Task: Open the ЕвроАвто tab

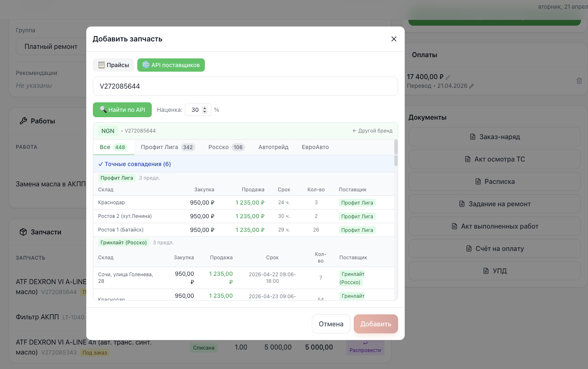Action: tap(315, 147)
